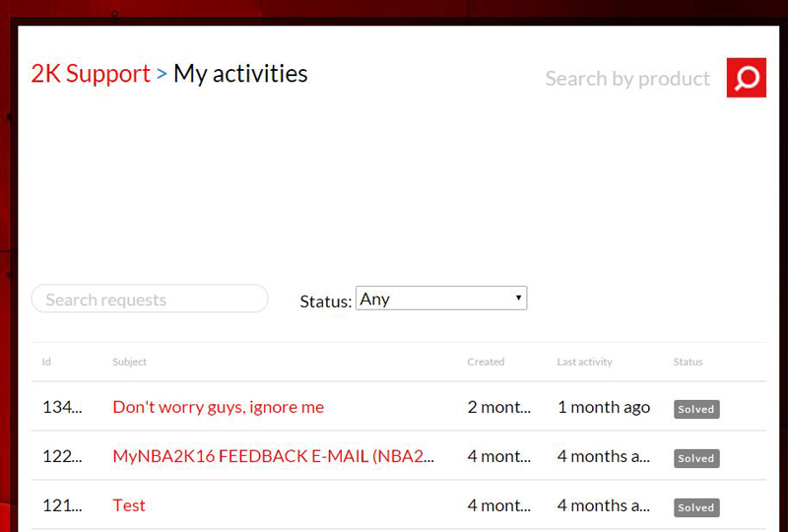This screenshot has width=788, height=532.
Task: Click request id 122...
Action: (x=62, y=456)
